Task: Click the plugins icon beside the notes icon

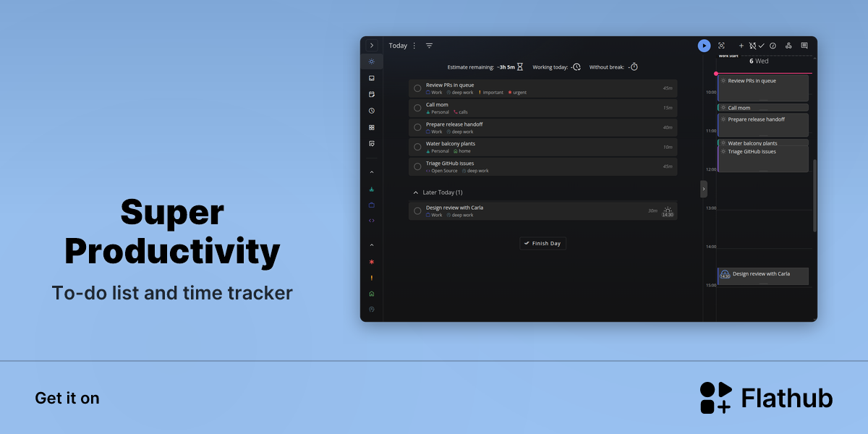Action: [788, 46]
